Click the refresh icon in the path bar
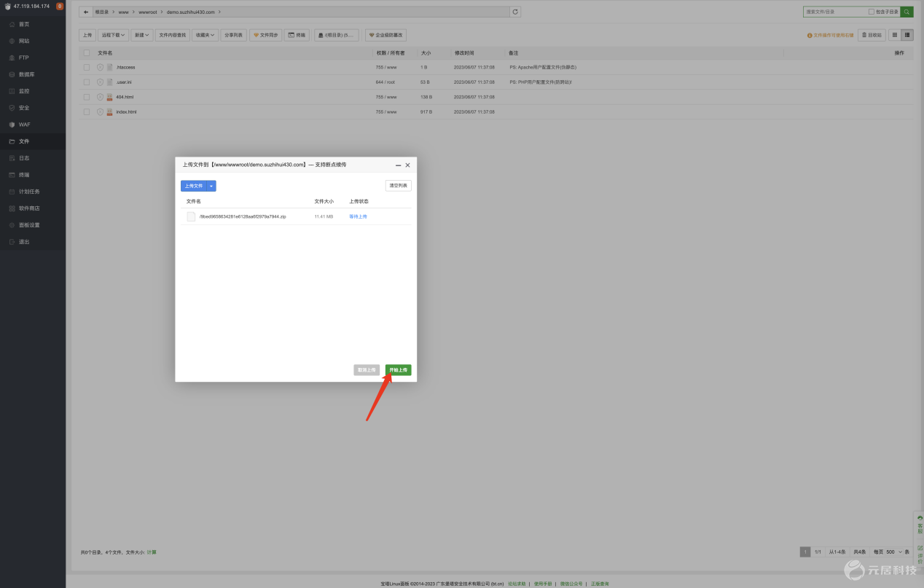Viewport: 924px width, 588px height. click(x=515, y=12)
